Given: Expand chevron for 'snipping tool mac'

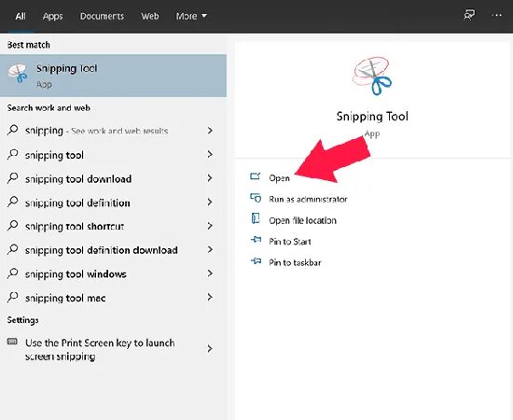Looking at the screenshot, I should (210, 297).
